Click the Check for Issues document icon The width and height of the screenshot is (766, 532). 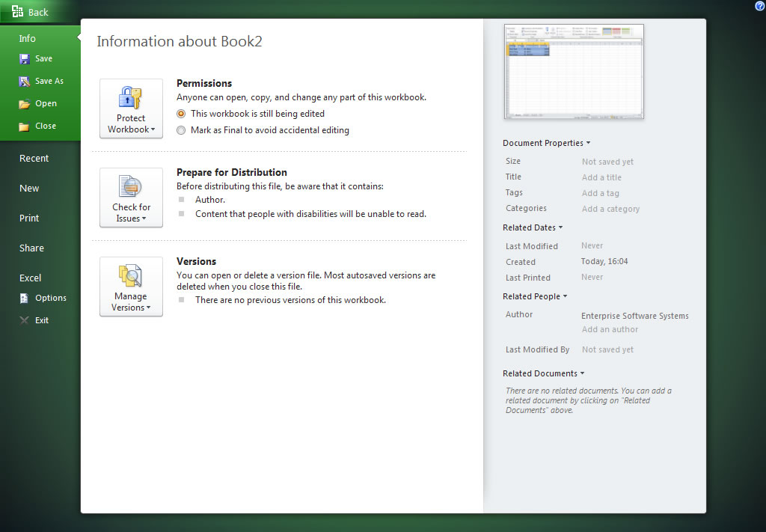tap(130, 186)
